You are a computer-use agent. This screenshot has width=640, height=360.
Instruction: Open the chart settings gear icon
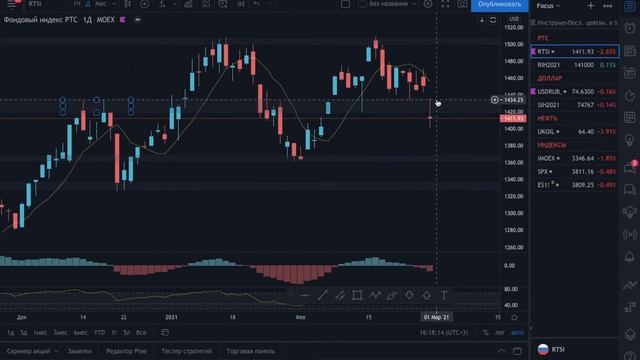(x=428, y=4)
